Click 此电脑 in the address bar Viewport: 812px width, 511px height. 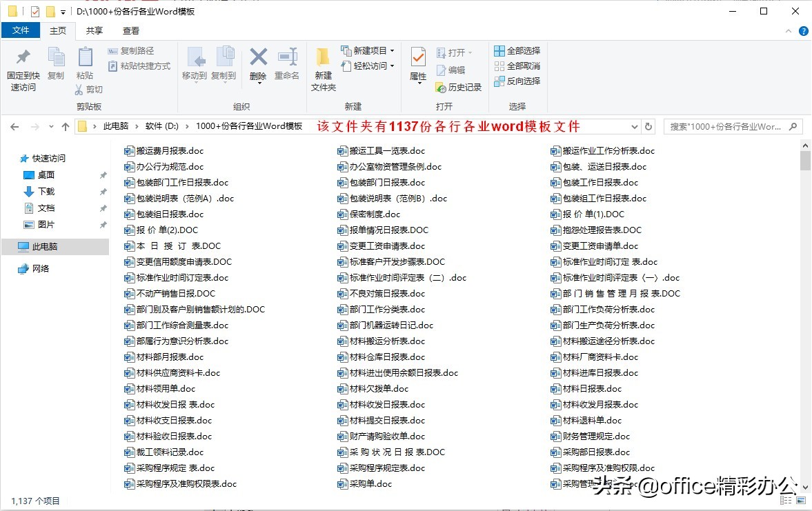(115, 126)
